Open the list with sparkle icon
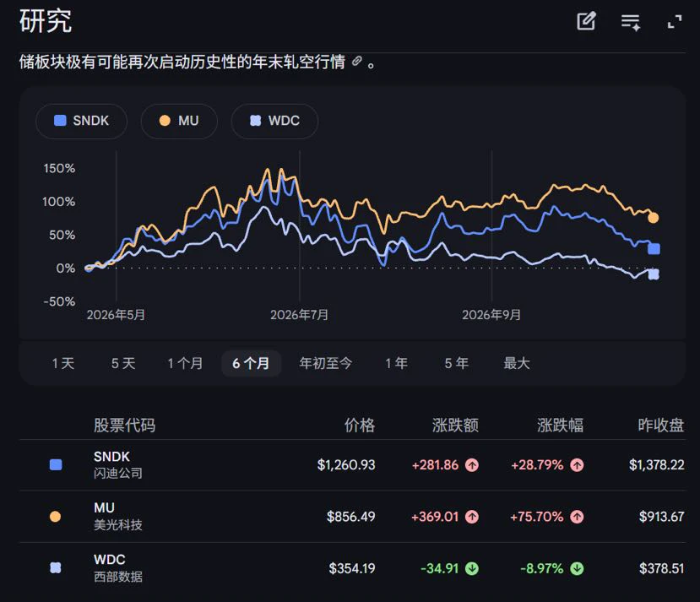700x602 pixels. click(631, 22)
